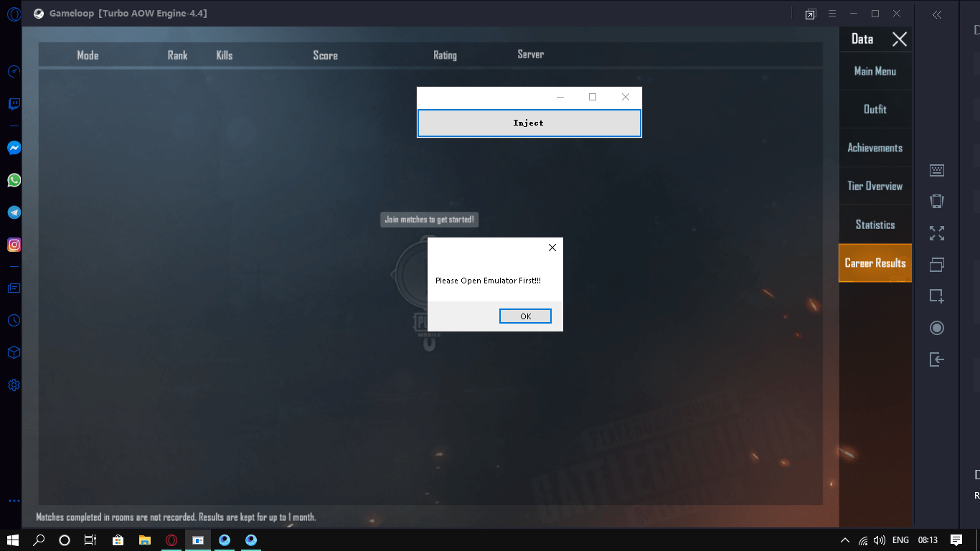The image size is (980, 551).
Task: Switch to the Outfit tab
Action: click(x=875, y=109)
